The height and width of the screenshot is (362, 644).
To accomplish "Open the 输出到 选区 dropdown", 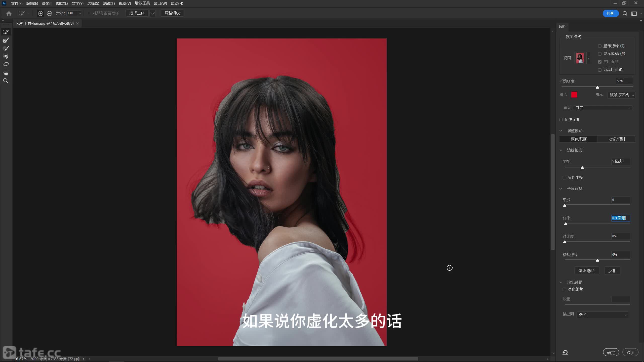I will coord(602,315).
